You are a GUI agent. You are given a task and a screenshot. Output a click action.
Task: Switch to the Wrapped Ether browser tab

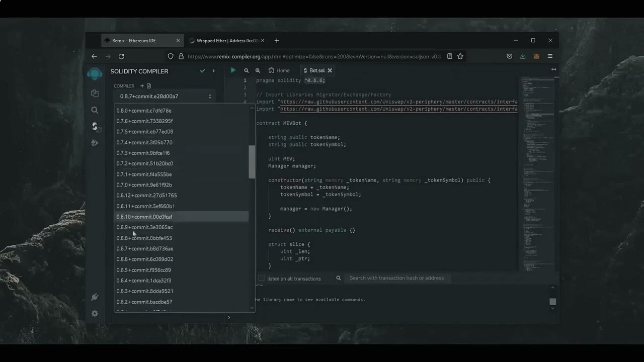tap(226, 41)
